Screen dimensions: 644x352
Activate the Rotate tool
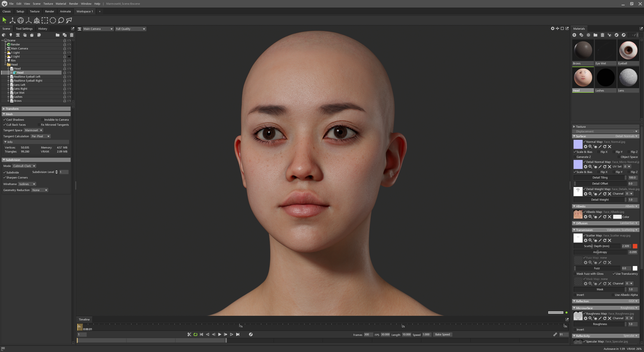[x=20, y=20]
